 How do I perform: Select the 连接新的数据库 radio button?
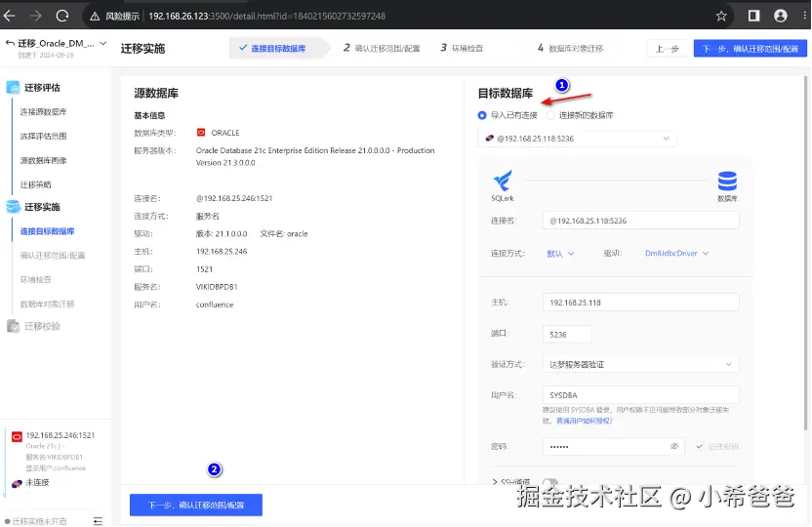coord(550,115)
